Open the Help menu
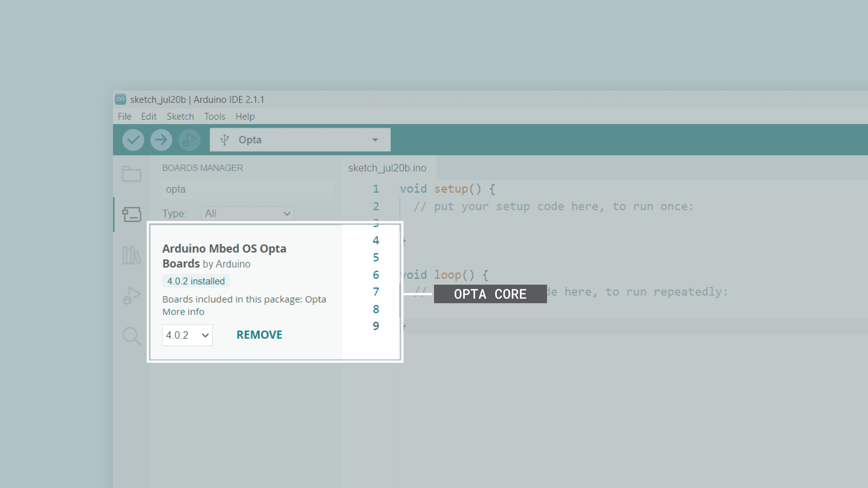 coord(245,117)
